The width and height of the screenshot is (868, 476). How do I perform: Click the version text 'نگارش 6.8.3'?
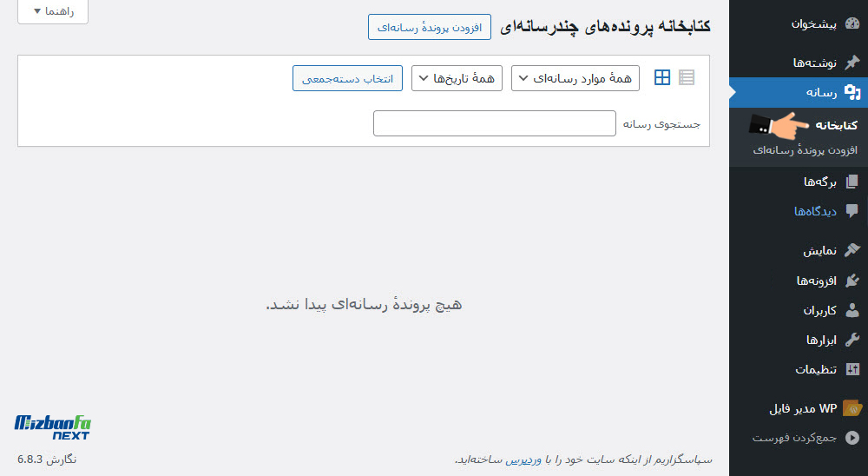47,459
